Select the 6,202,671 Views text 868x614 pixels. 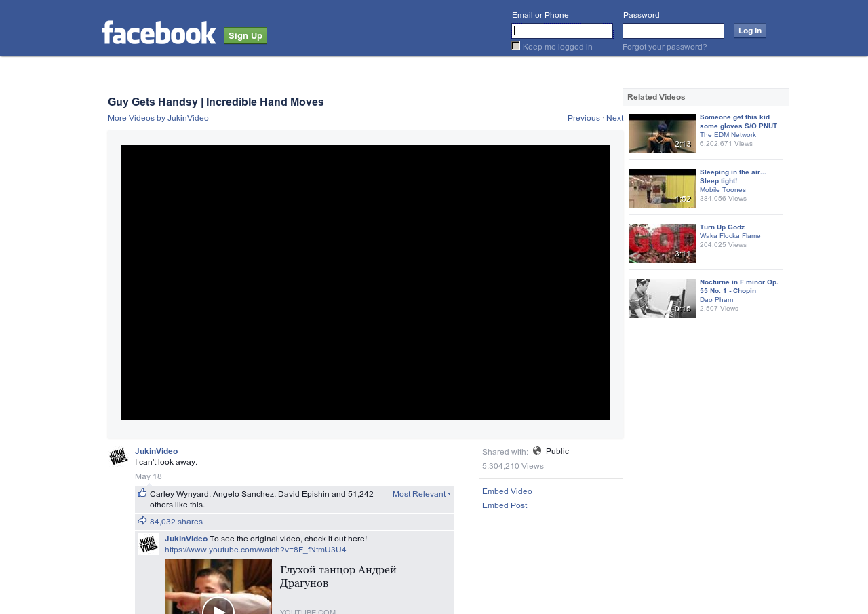coord(726,144)
